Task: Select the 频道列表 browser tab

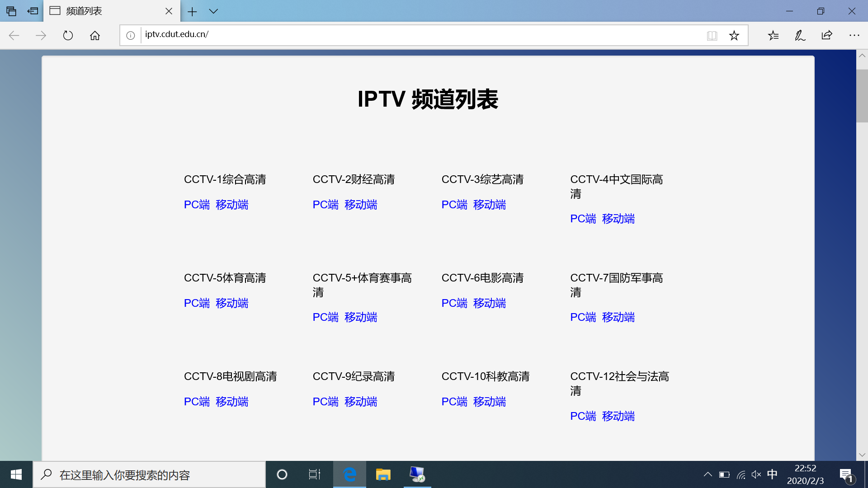Action: pos(112,11)
